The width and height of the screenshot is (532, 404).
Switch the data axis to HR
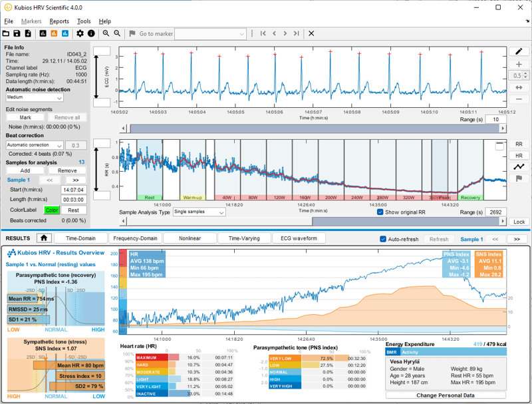(519, 156)
